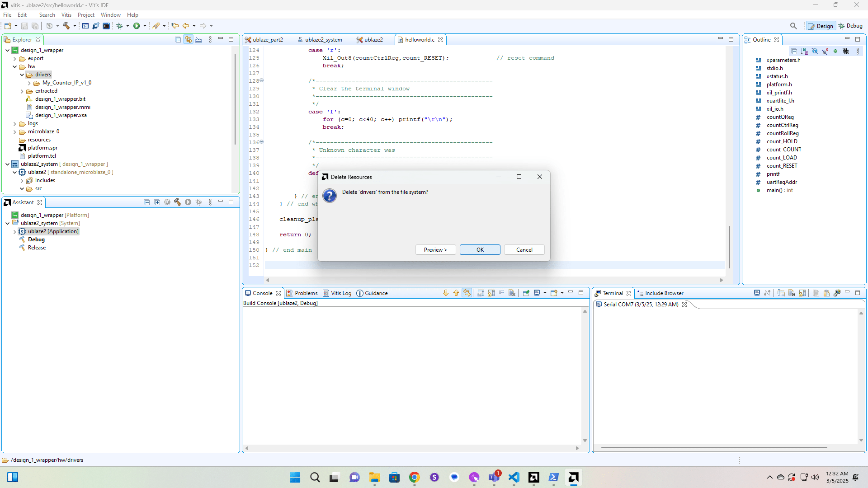
Task: Click the green Run button in the toolbar
Action: click(137, 26)
